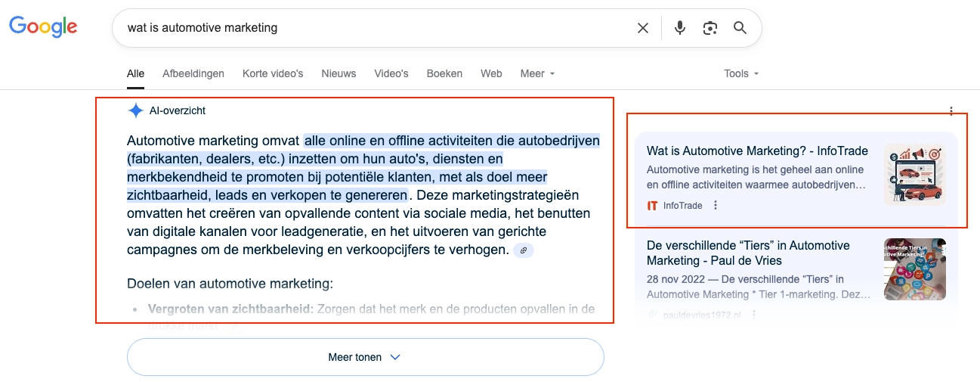Click the "Doelen van automotive marketing:" heading
Viewport: 980px width, 382px height.
230,284
